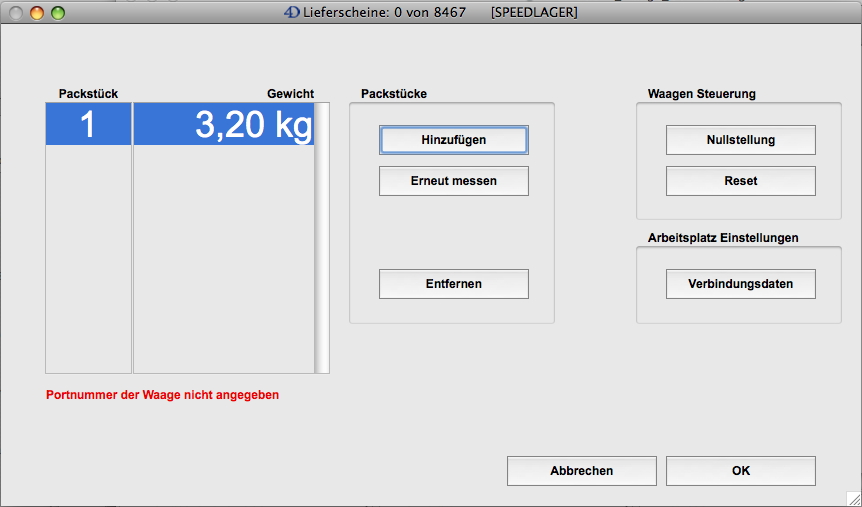
Task: Click the 4D icon in the title bar
Action: tap(293, 13)
